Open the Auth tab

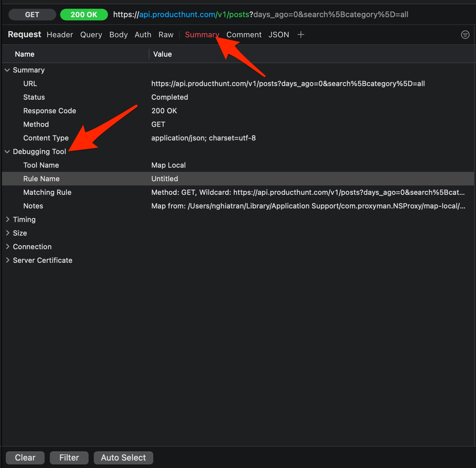point(143,35)
